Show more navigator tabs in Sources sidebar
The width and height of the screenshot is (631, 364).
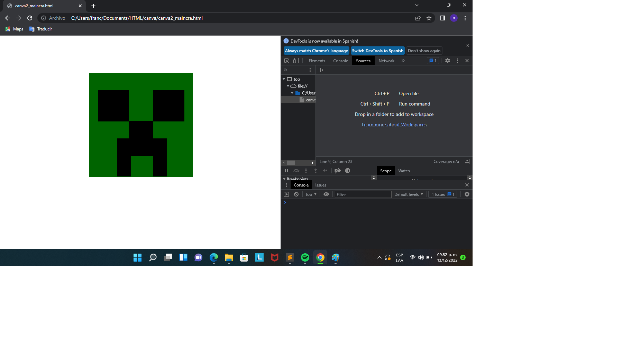click(x=285, y=70)
